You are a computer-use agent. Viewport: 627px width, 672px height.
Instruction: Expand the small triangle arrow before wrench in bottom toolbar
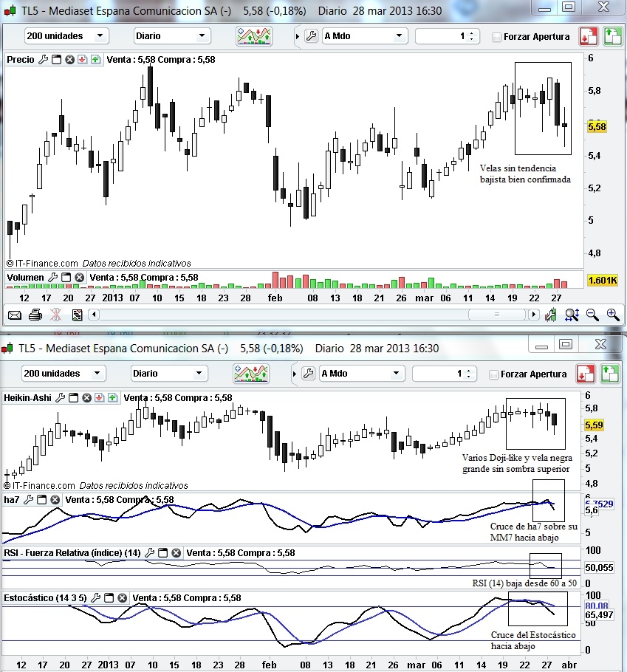294,374
